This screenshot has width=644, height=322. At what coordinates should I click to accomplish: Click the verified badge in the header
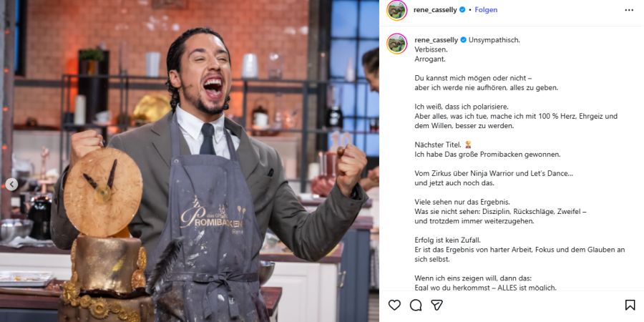pyautogui.click(x=462, y=10)
